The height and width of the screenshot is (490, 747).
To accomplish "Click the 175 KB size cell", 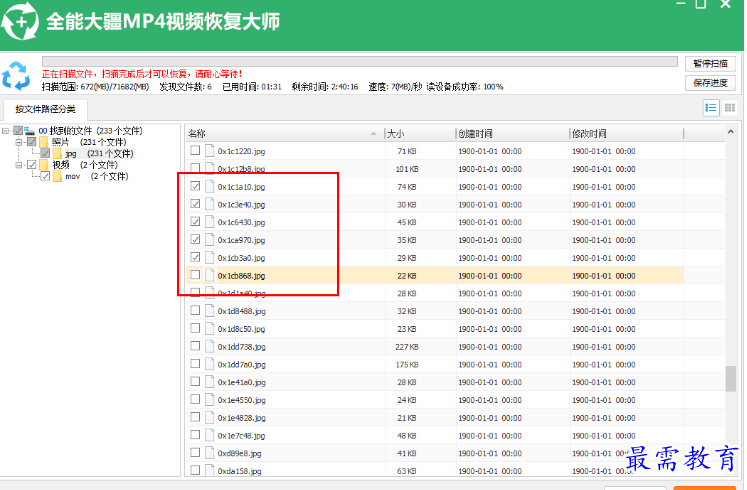I will tap(407, 365).
